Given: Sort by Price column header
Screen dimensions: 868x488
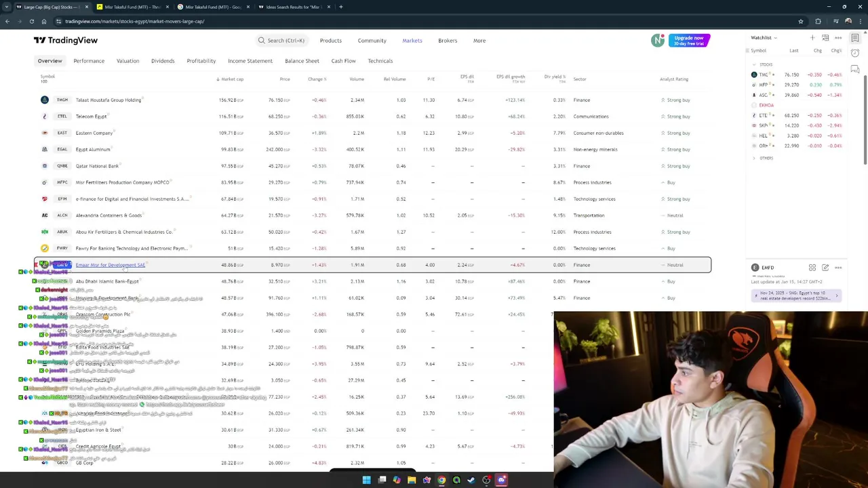Looking at the screenshot, I should pos(285,79).
